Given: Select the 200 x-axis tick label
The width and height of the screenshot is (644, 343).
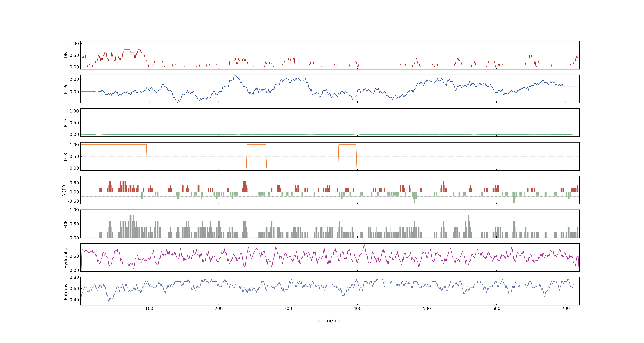Looking at the screenshot, I should pyautogui.click(x=219, y=309).
